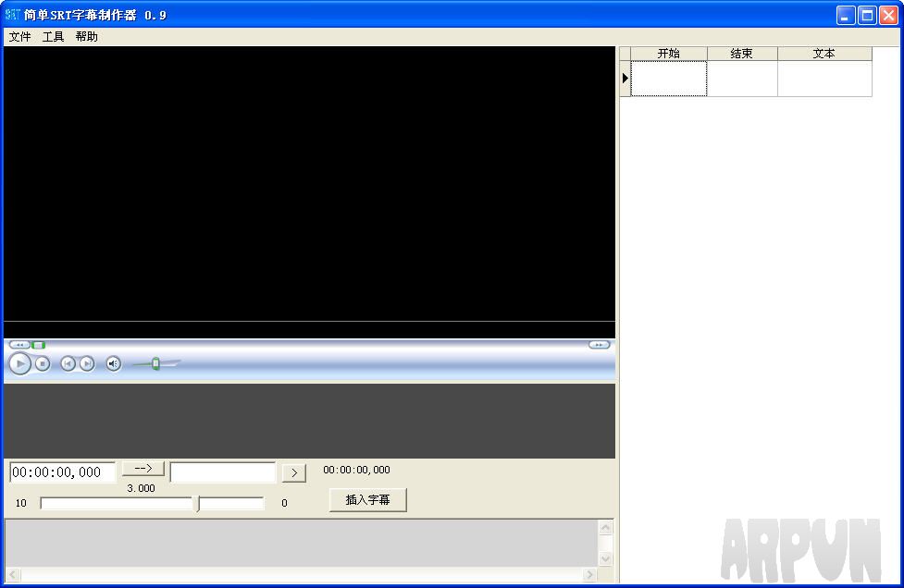The image size is (904, 588).
Task: Click the start time field 00:00:00,000
Action: click(x=63, y=472)
